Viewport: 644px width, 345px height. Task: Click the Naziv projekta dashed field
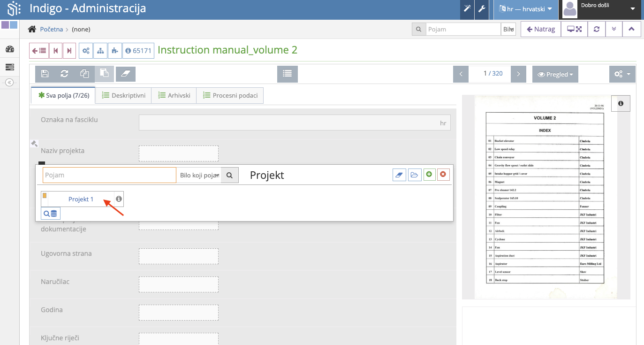[x=179, y=153]
